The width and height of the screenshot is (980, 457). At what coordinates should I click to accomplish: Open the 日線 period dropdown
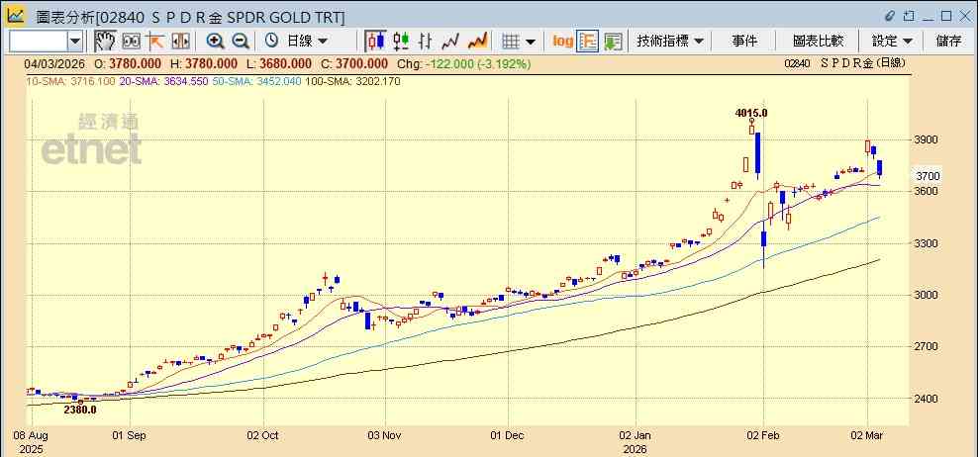(x=308, y=42)
